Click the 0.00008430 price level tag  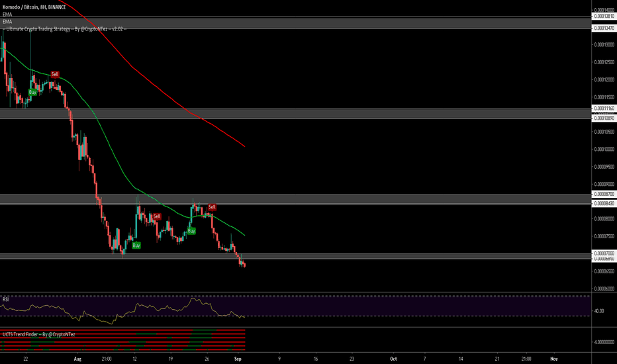(604, 203)
